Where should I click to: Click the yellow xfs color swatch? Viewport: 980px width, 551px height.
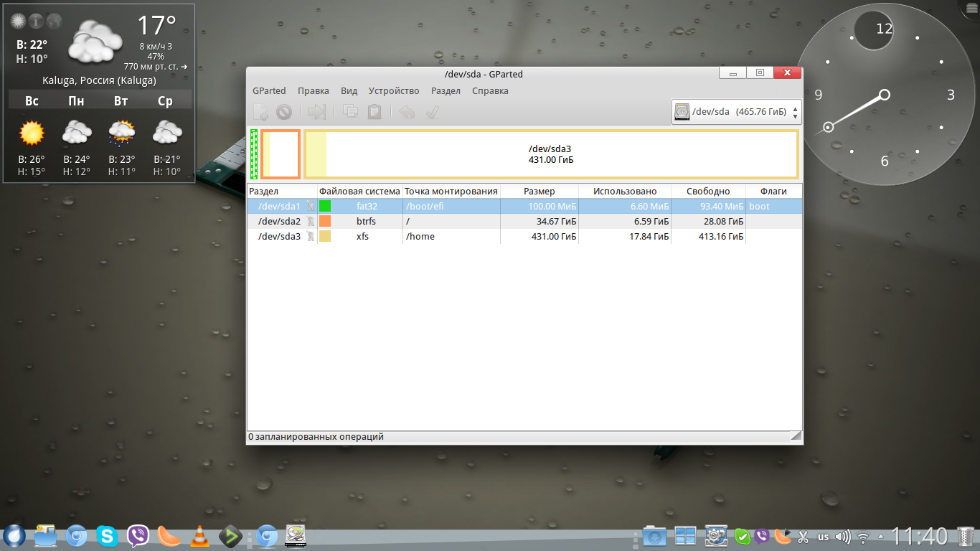pyautogui.click(x=325, y=236)
